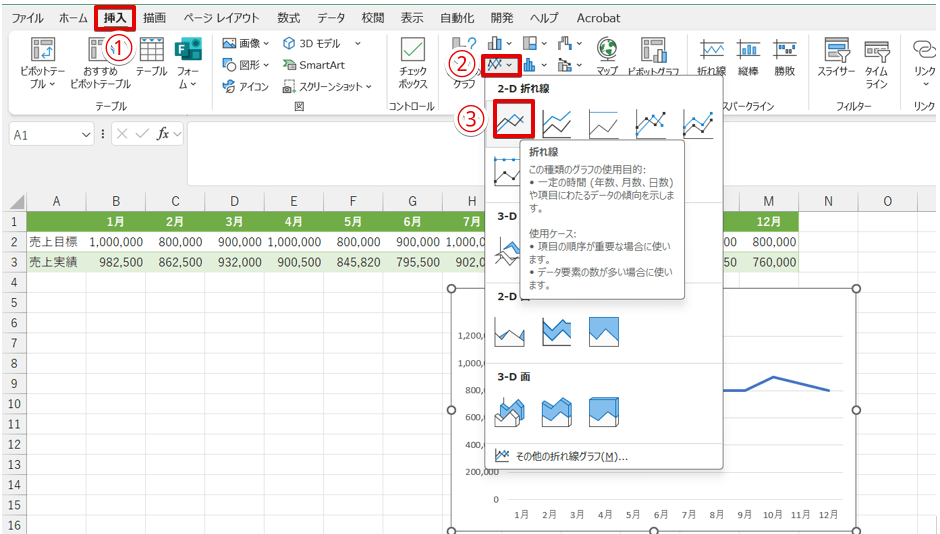Select the 2-D line chart option
This screenshot has height=534, width=940.
click(x=511, y=123)
